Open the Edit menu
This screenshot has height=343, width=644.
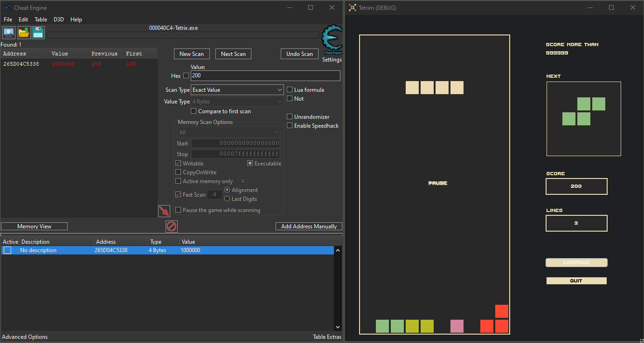[23, 20]
